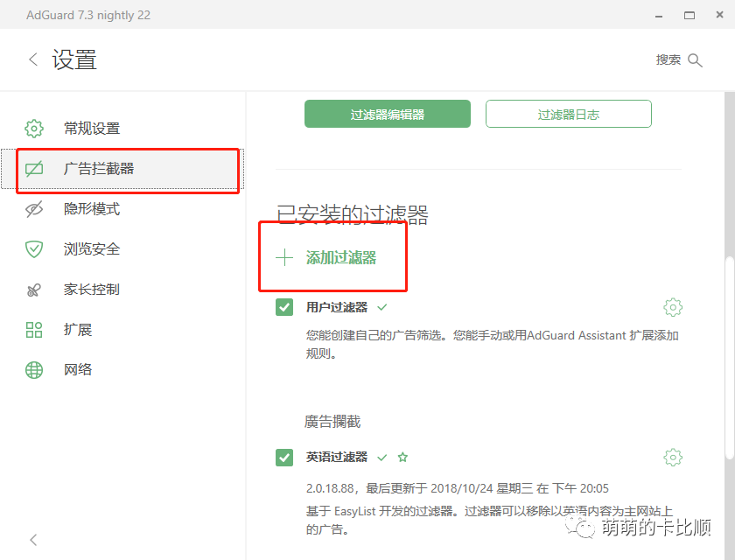The image size is (735, 560).
Task: Click the 添加过滤器 link
Action: click(341, 257)
